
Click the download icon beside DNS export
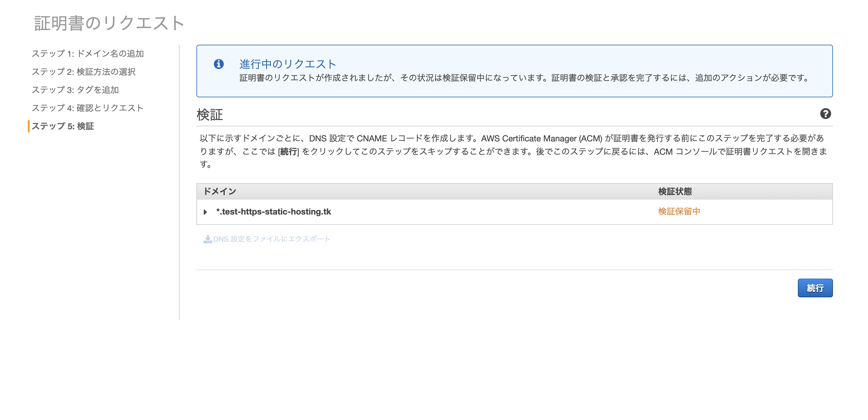[208, 239]
